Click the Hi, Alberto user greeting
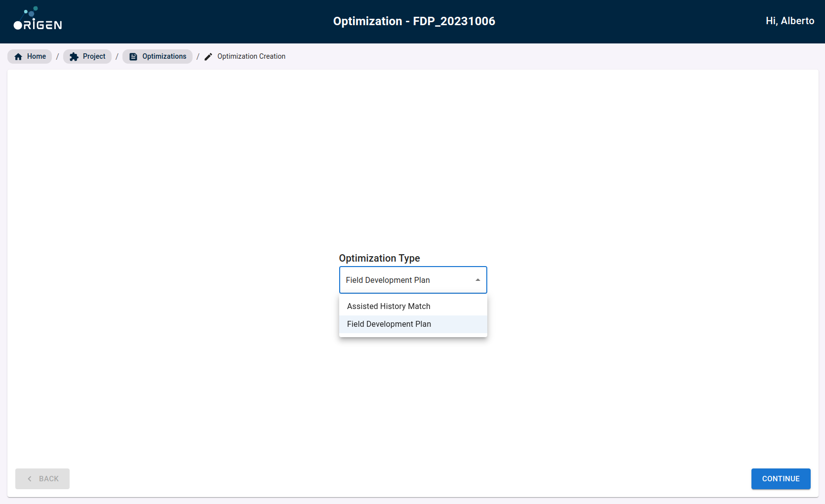 coord(790,21)
